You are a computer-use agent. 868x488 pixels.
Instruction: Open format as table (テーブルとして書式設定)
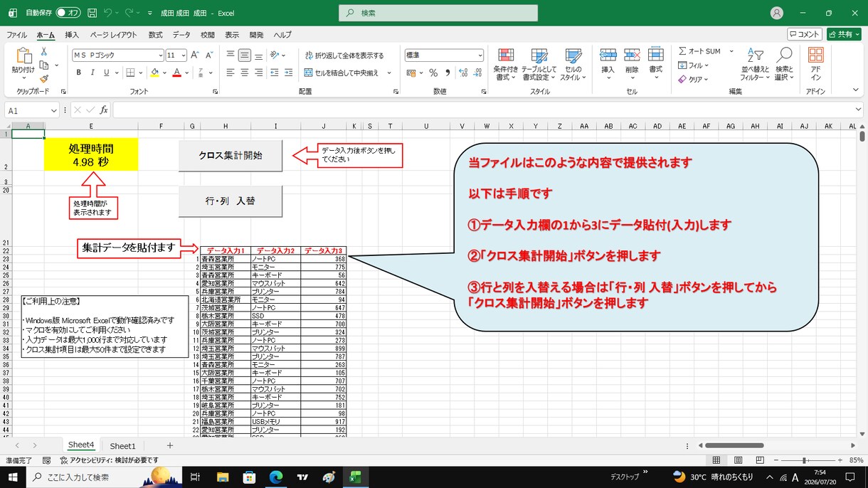tap(540, 65)
